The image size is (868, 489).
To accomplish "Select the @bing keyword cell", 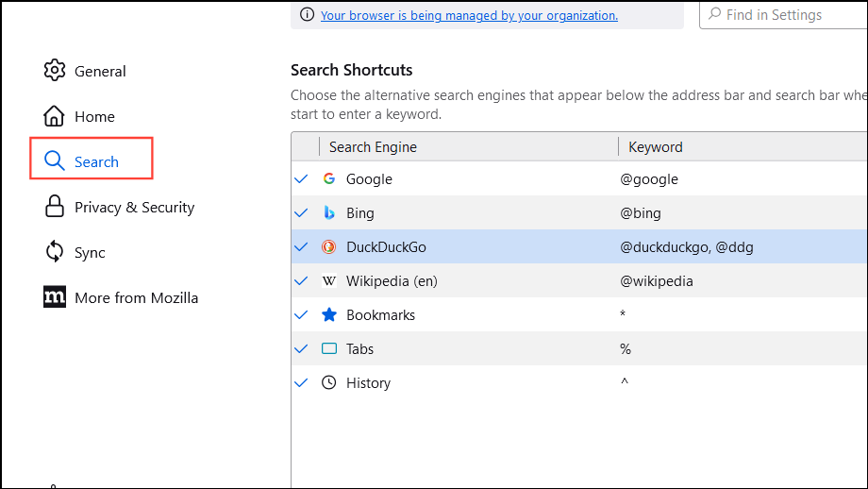I will coord(641,212).
